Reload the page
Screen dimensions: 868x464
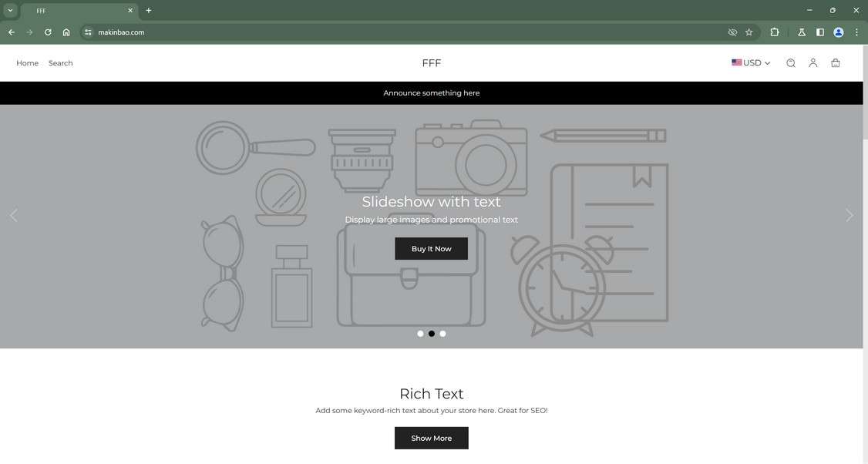[x=48, y=32]
